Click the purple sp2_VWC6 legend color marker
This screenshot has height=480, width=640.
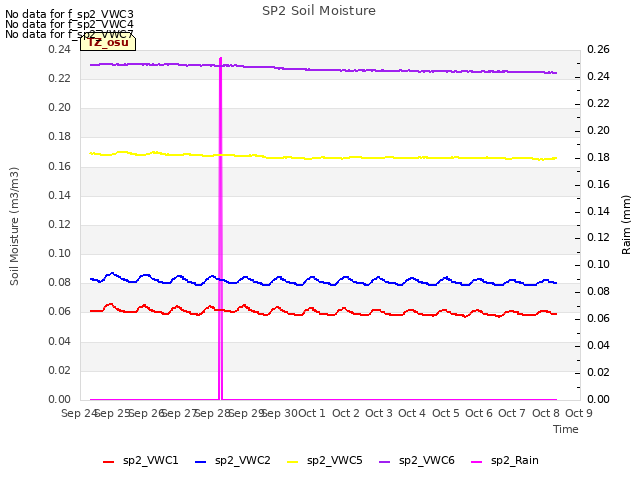(384, 462)
